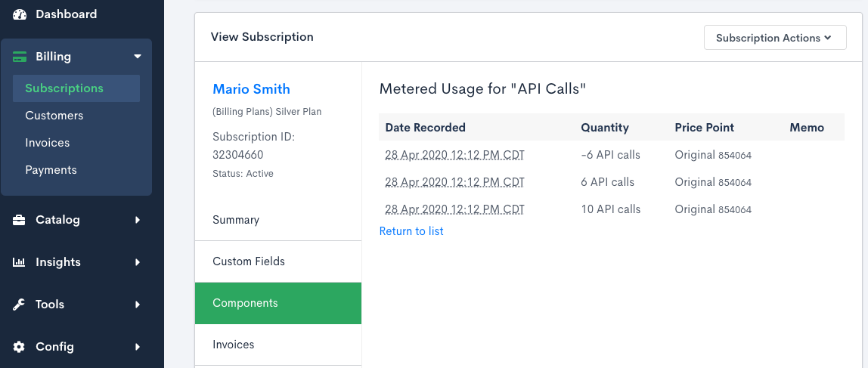Open the Dashboard page
The width and height of the screenshot is (868, 368).
pyautogui.click(x=66, y=14)
